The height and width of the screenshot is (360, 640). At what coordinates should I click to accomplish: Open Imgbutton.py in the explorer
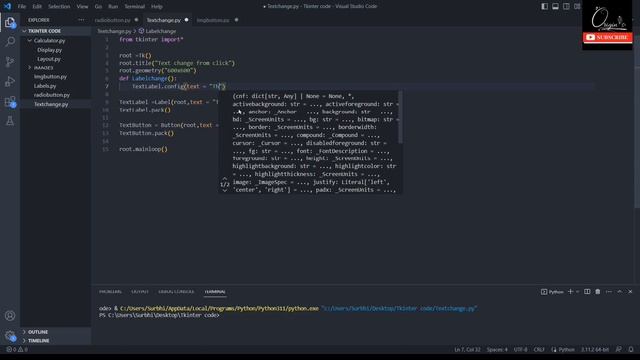tap(50, 77)
